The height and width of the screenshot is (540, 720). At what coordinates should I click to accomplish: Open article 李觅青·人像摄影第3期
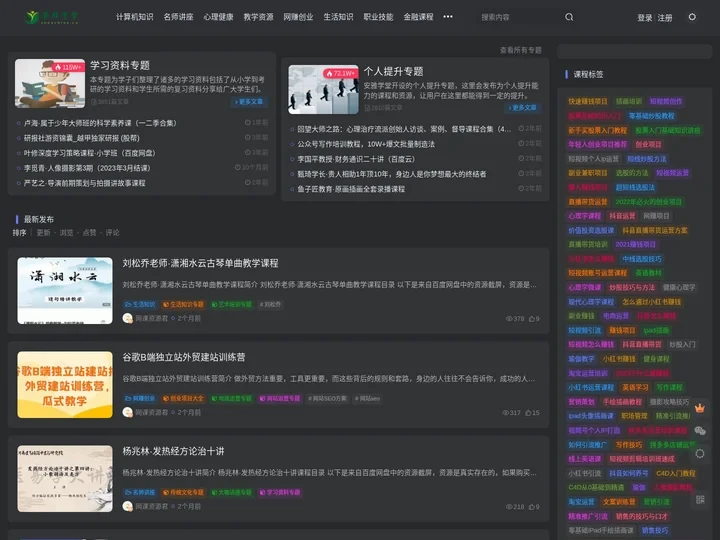point(87,168)
